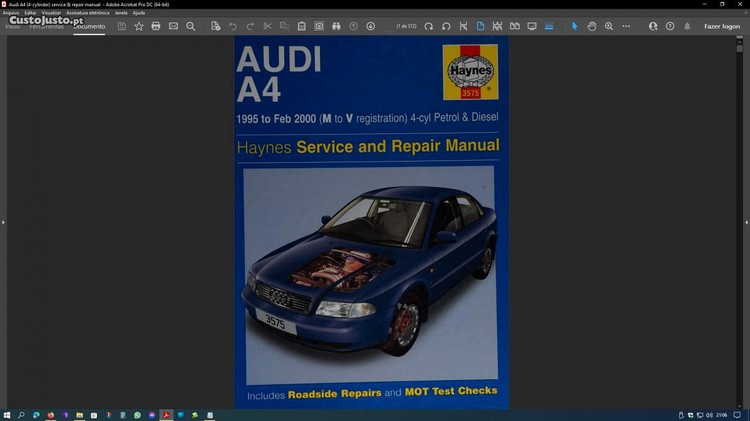Viewport: 750px width, 421px height.
Task: Rotate page clockwise
Action: [429, 26]
